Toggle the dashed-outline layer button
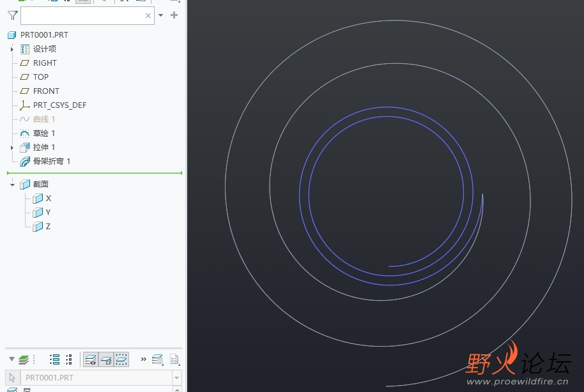584x392 pixels. tap(121, 359)
